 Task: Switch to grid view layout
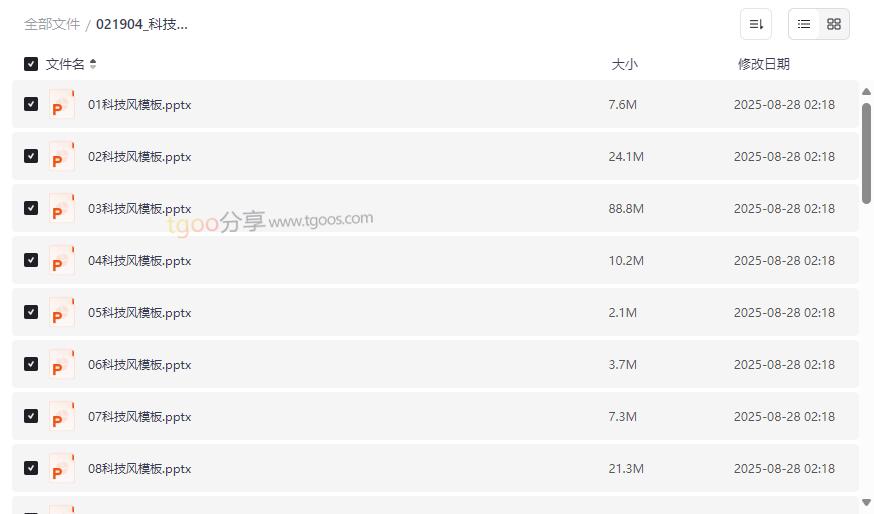[x=834, y=24]
